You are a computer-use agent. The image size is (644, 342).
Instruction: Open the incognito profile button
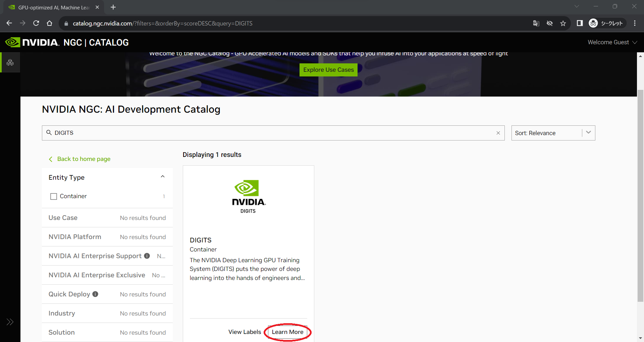click(607, 23)
